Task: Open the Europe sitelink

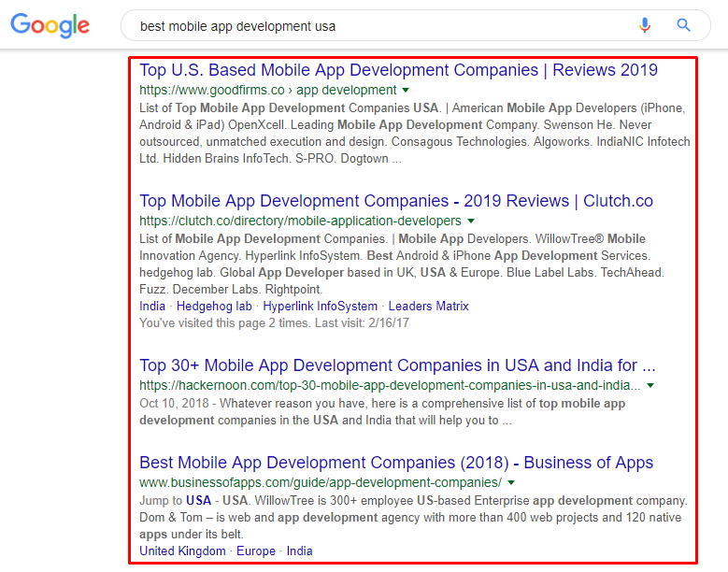Action: click(256, 551)
